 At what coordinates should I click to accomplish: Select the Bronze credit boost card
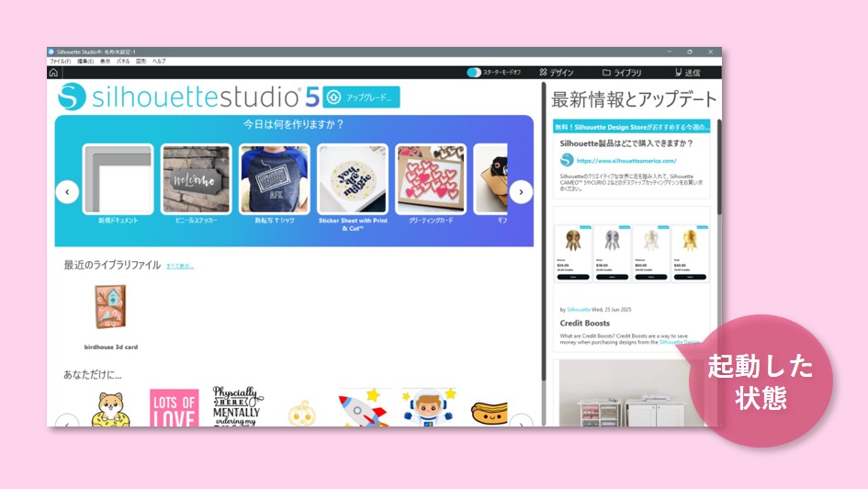click(x=573, y=253)
